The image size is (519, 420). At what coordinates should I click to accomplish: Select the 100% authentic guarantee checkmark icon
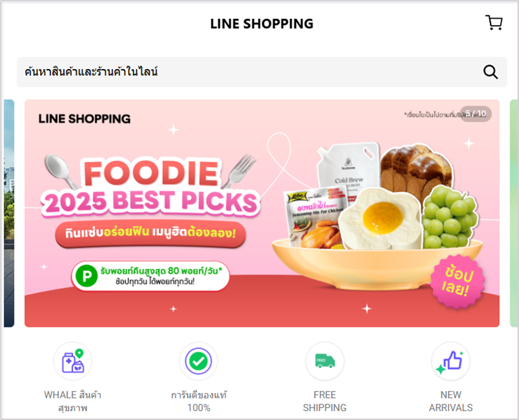[198, 361]
